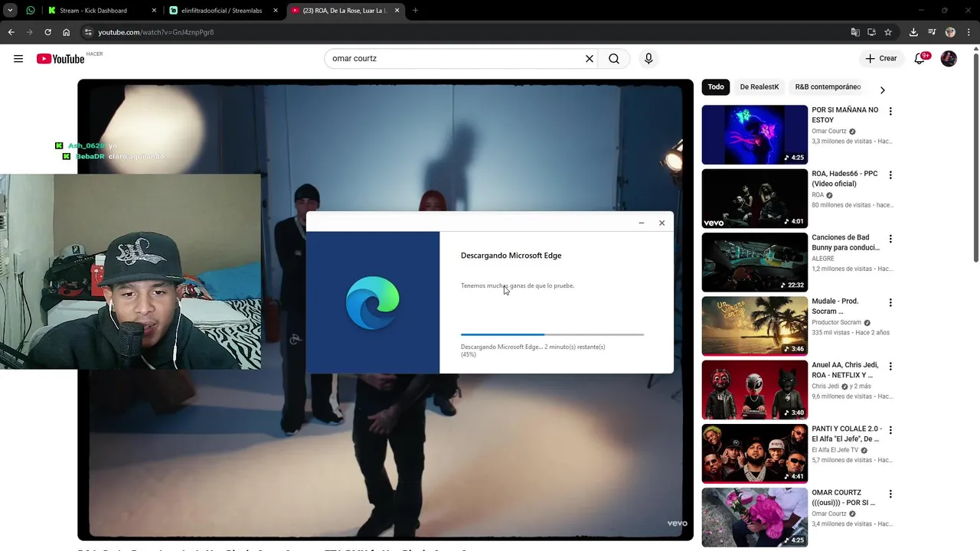Open options for OMAR COURTZ (((ousi)))

(890, 494)
